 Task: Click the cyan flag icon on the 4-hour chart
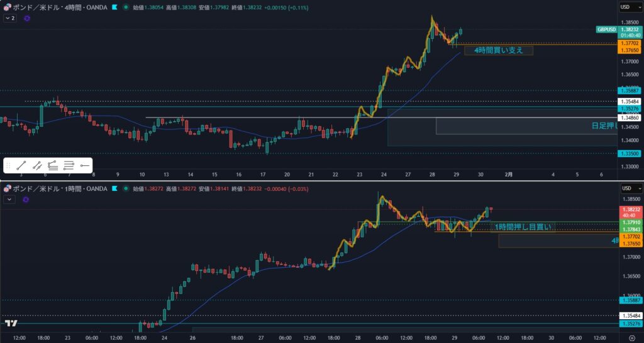pos(113,7)
